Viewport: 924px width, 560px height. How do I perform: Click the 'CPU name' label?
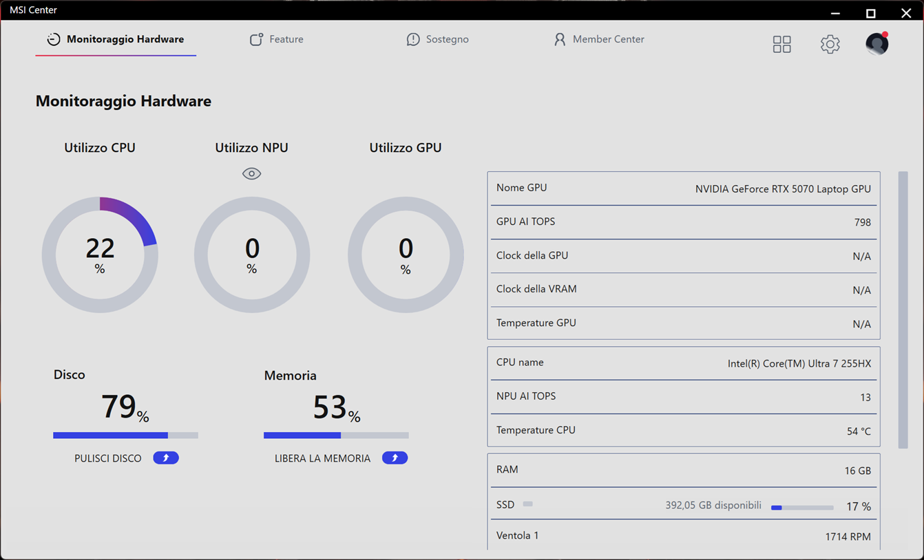point(520,363)
